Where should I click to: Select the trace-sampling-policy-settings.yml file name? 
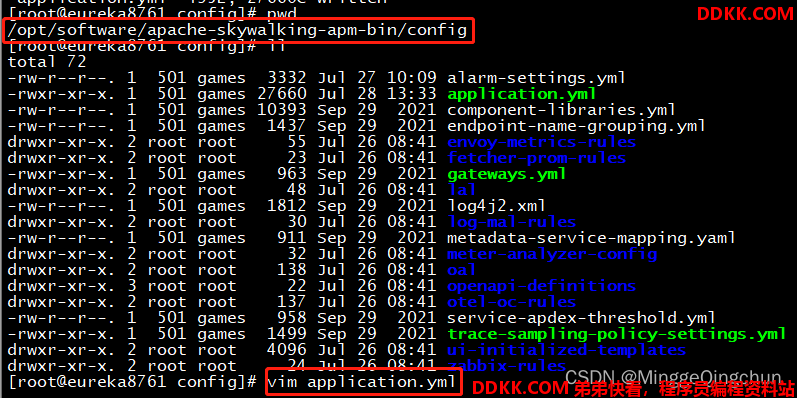point(617,334)
